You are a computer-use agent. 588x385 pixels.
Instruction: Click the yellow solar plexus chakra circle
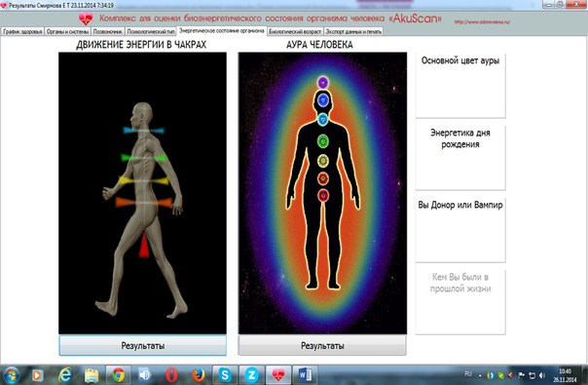[323, 161]
